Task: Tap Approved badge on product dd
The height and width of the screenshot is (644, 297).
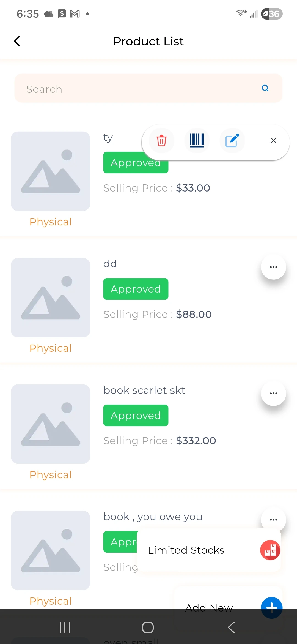Action: (136, 289)
